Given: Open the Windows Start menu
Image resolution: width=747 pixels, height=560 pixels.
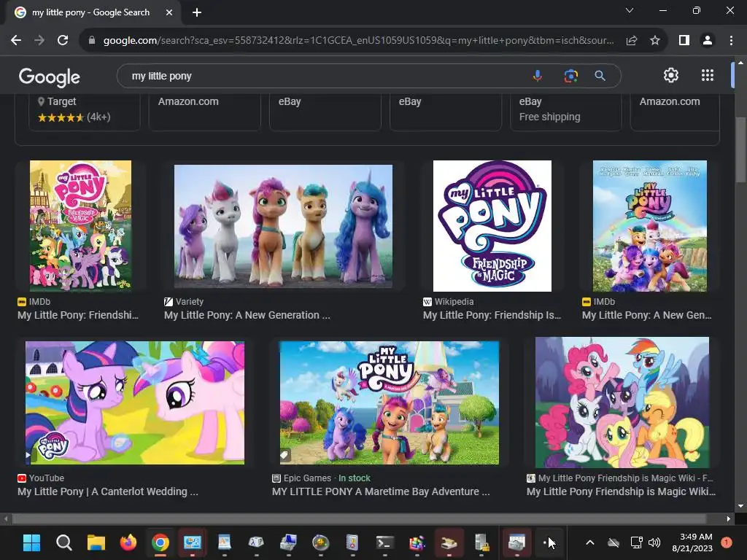Looking at the screenshot, I should [x=31, y=542].
